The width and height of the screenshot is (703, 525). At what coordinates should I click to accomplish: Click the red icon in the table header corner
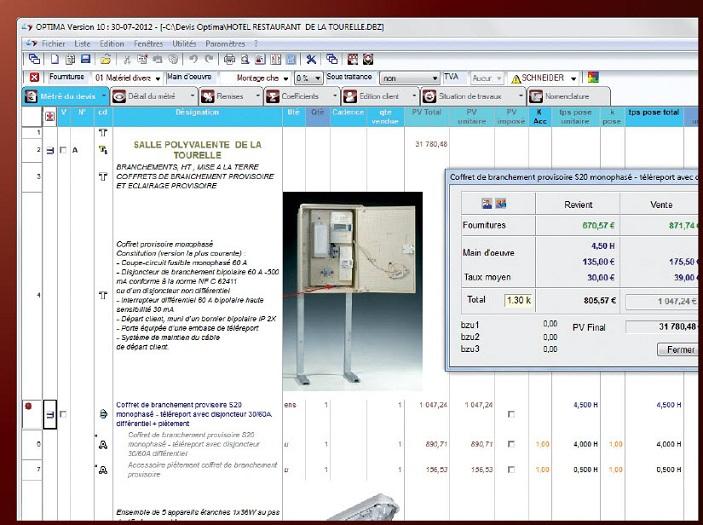coord(50,117)
